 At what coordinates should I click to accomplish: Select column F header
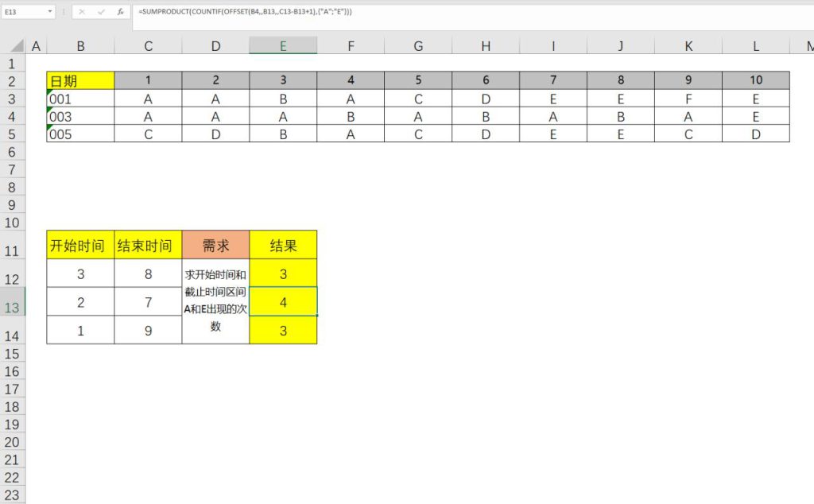coord(351,46)
